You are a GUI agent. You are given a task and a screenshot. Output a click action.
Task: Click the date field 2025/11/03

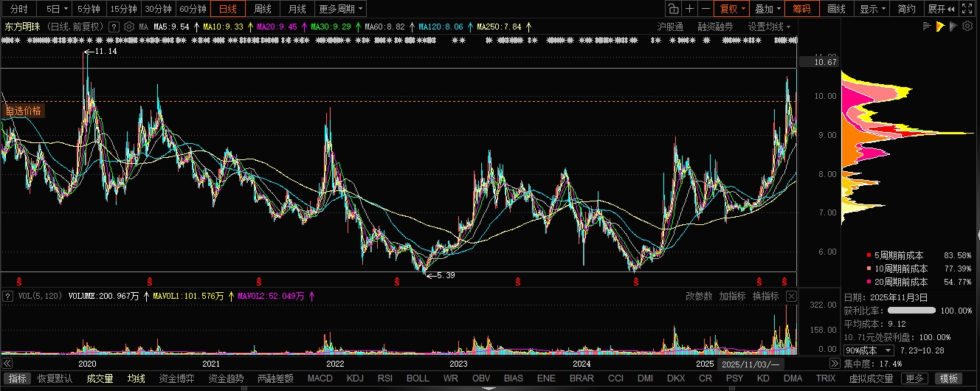pos(751,364)
